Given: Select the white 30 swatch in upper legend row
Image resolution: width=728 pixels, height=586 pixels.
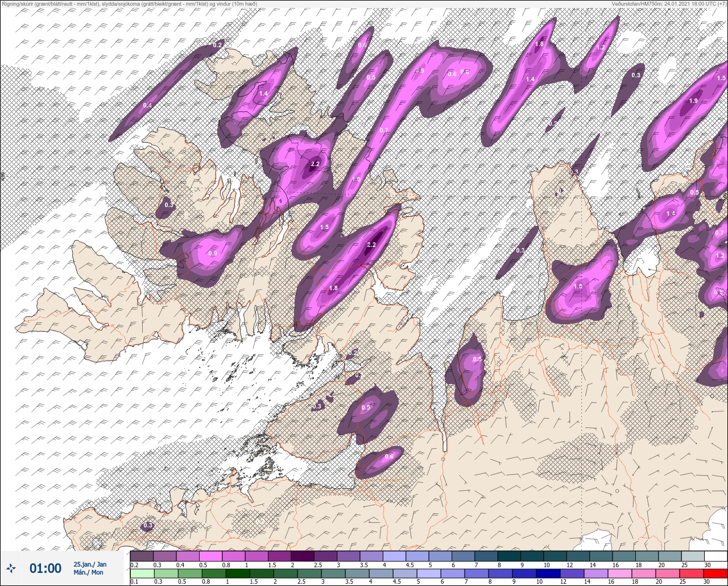Looking at the screenshot, I should coord(716,556).
